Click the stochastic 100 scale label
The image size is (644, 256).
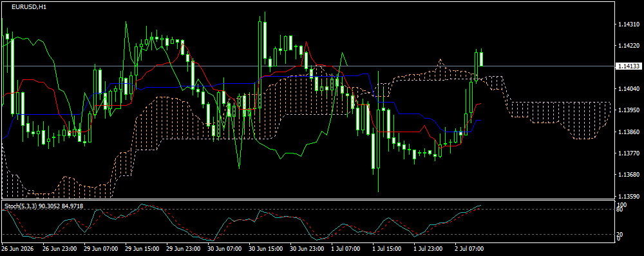point(622,204)
